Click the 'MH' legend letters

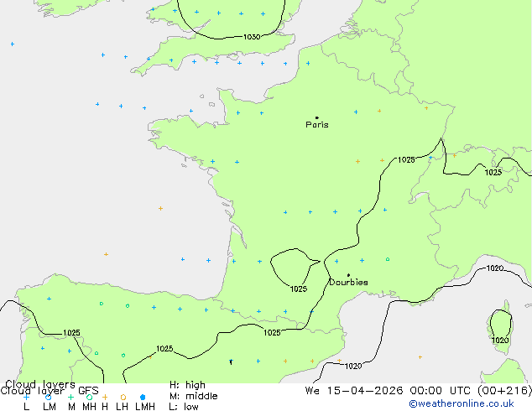coord(89,407)
